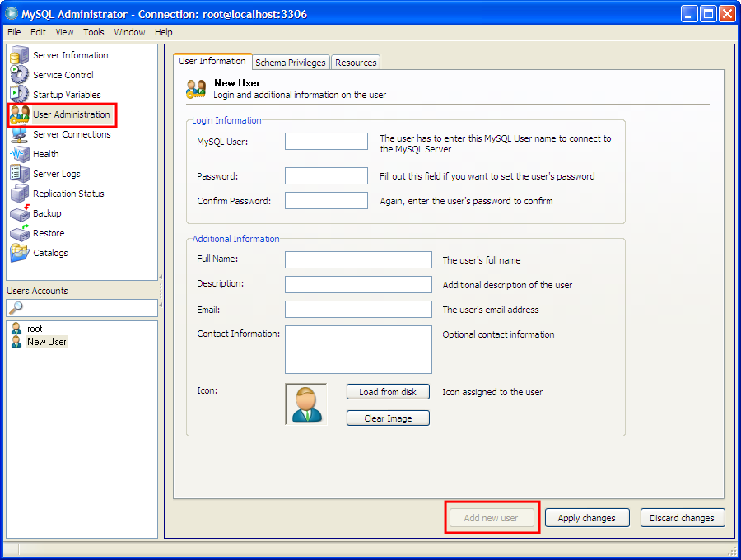Maximize the MySQL Administrator window
741x560 pixels.
click(x=708, y=14)
